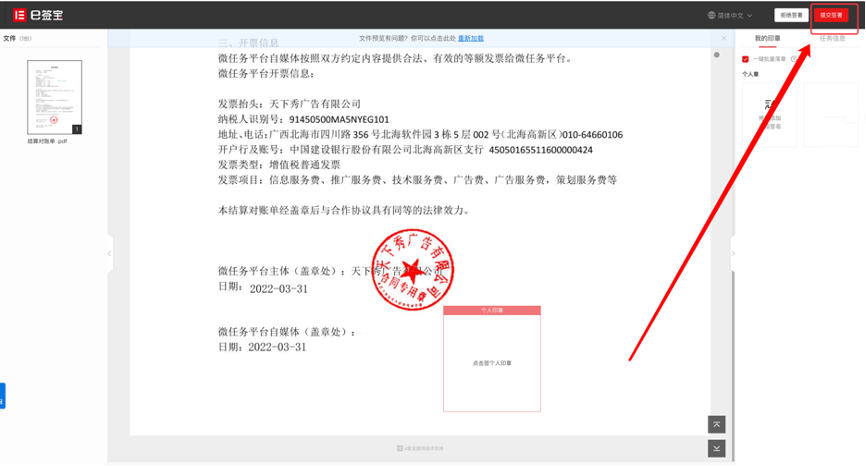Click the 发票抬头：天下秀广告有限公司 line
Image resolution: width=866 pixels, height=466 pixels.
pyautogui.click(x=289, y=104)
